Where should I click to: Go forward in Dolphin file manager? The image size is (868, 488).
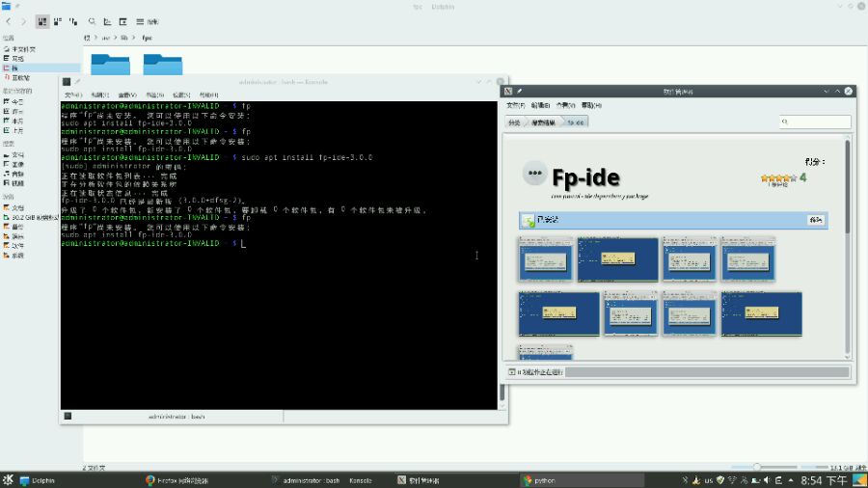click(23, 21)
